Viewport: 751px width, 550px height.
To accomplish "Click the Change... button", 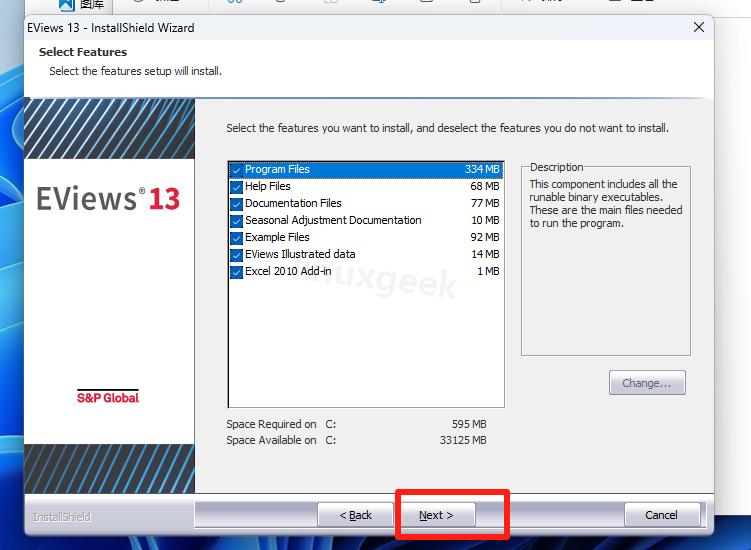I will (x=647, y=383).
